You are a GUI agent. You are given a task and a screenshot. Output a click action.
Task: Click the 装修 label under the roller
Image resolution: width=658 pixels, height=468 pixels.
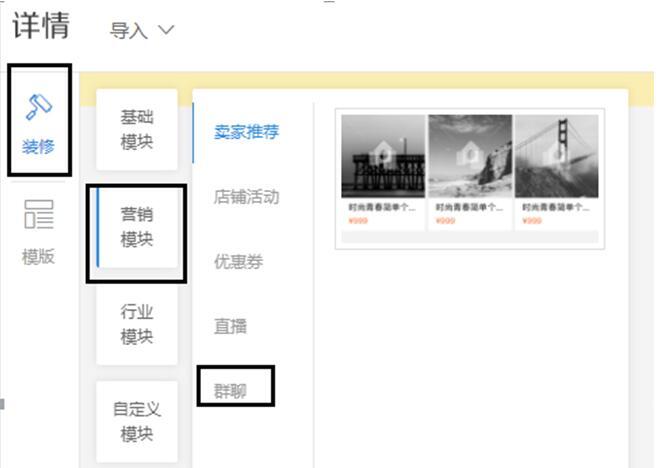[x=39, y=147]
